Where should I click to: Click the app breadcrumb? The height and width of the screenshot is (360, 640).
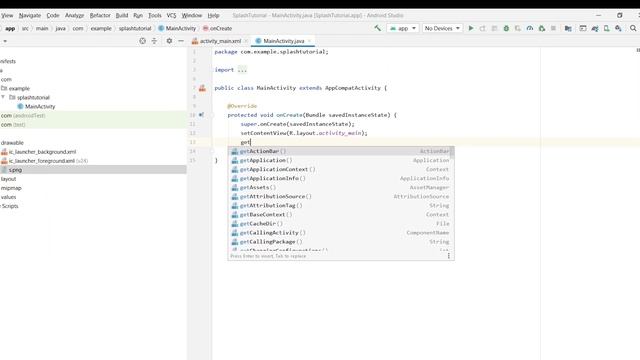click(x=10, y=28)
